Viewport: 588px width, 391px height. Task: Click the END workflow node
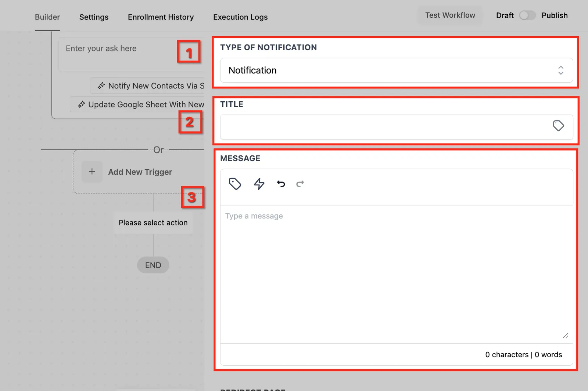point(153,265)
